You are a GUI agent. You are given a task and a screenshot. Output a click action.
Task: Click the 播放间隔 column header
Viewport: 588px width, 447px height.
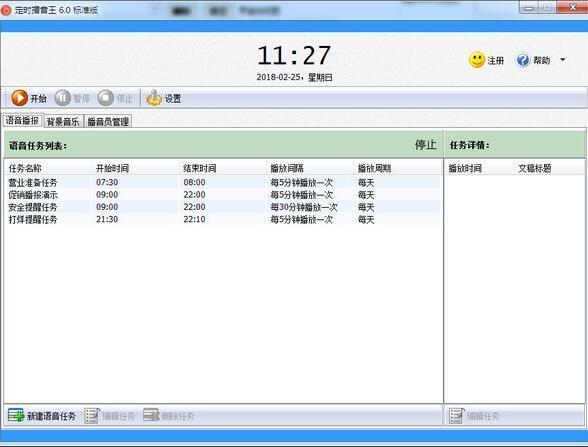tap(310, 168)
